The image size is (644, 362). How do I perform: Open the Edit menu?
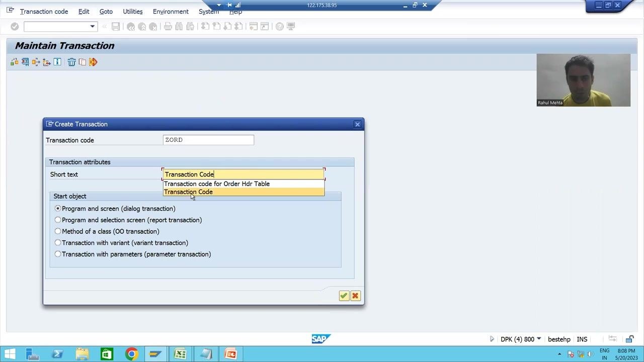[84, 12]
